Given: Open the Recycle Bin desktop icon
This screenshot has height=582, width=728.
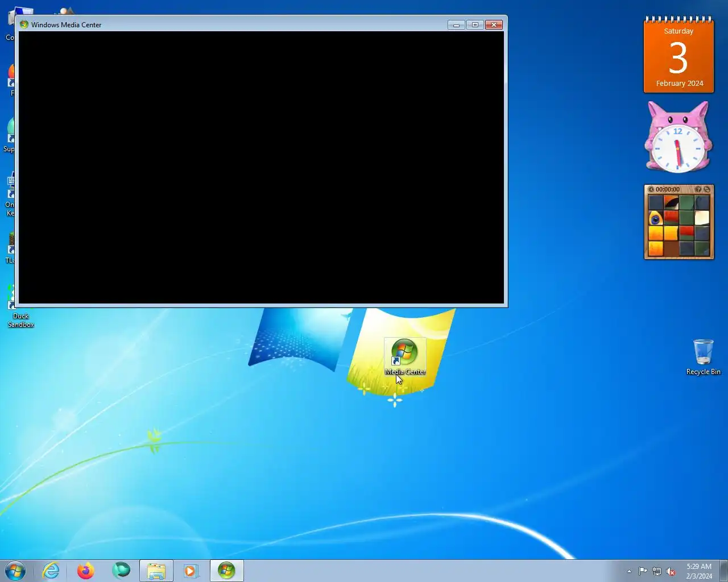Looking at the screenshot, I should coord(703,357).
